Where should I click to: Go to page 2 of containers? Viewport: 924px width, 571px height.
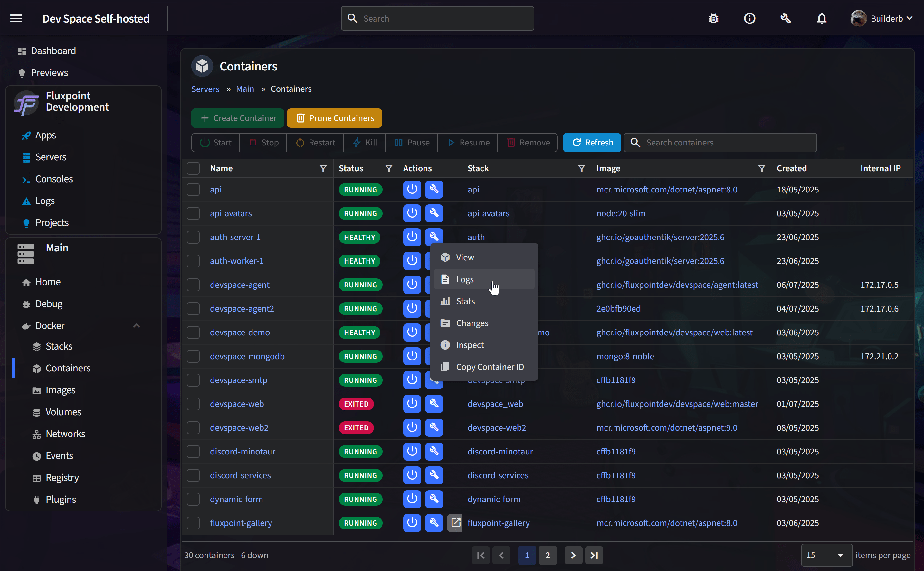coord(548,555)
